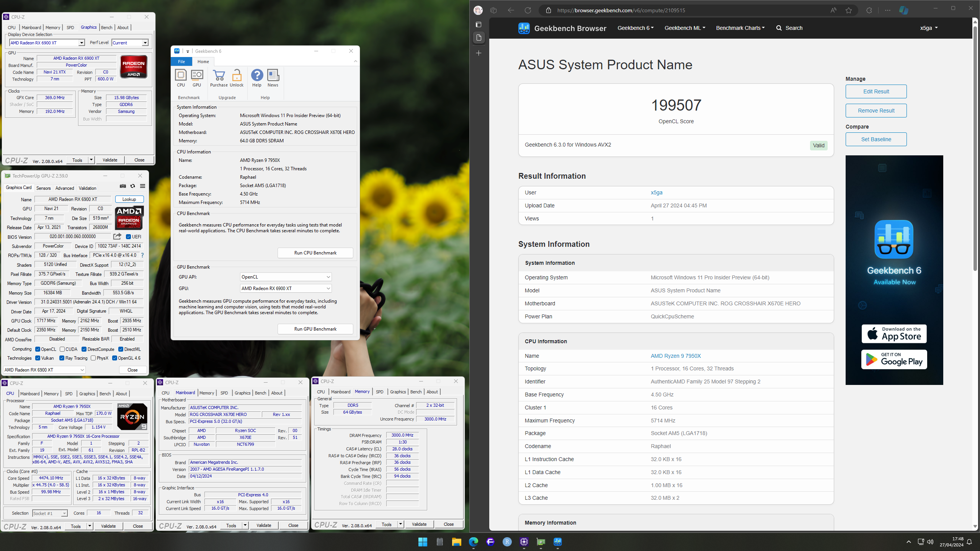This screenshot has height=551, width=980.
Task: Toggle the Ray Tracing checkbox in GPU-Z
Action: click(x=62, y=358)
